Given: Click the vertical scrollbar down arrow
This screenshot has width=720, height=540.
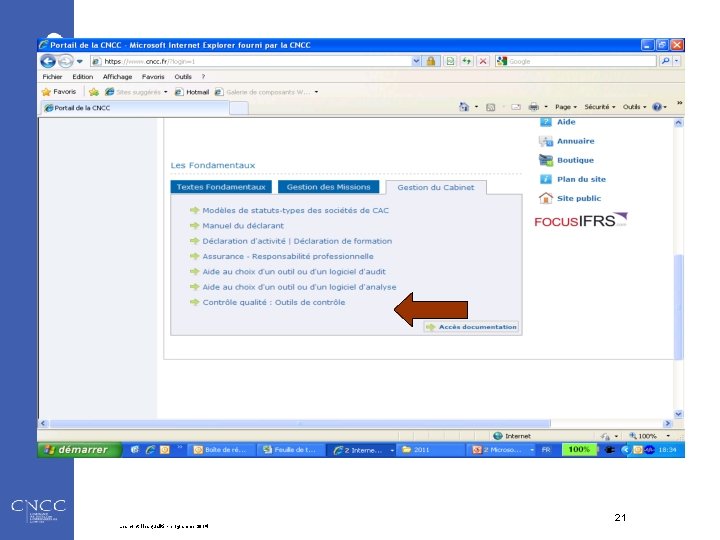Looking at the screenshot, I should click(678, 414).
